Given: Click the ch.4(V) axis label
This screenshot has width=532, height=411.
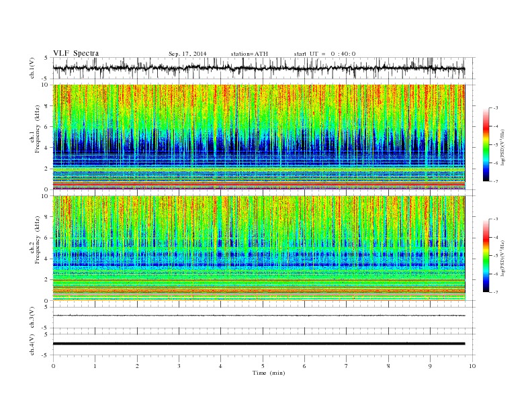Looking at the screenshot, I should coord(32,345).
